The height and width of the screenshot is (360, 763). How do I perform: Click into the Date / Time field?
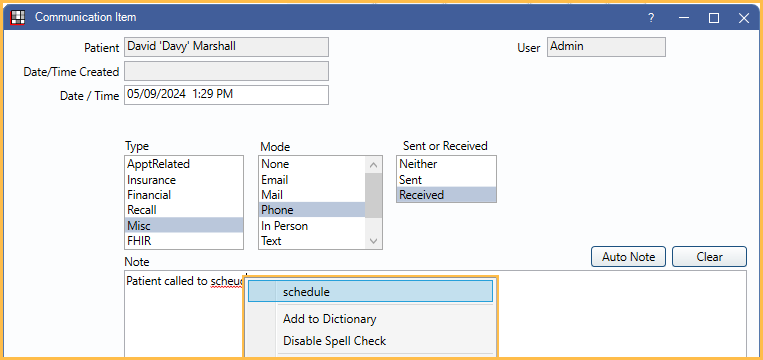(226, 95)
